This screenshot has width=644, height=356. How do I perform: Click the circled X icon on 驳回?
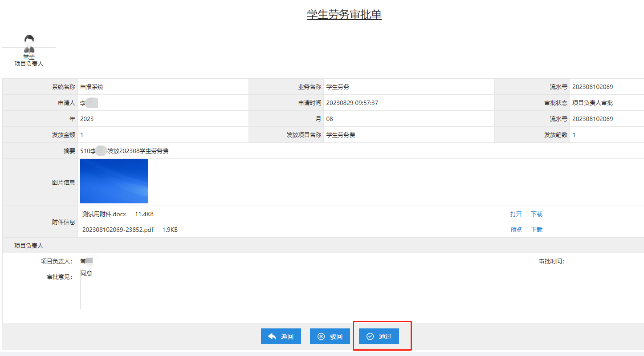point(321,336)
